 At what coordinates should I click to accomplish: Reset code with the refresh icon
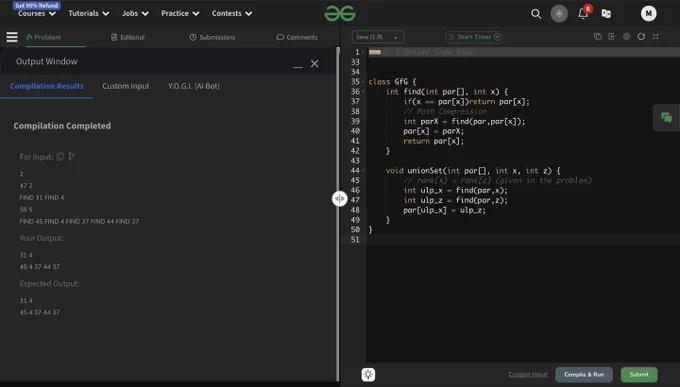pos(641,37)
